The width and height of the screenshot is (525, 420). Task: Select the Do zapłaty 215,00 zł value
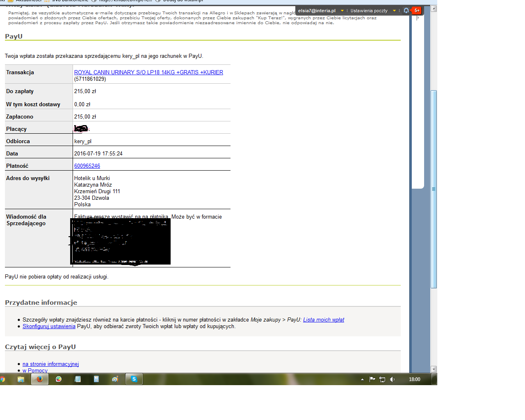coord(85,91)
